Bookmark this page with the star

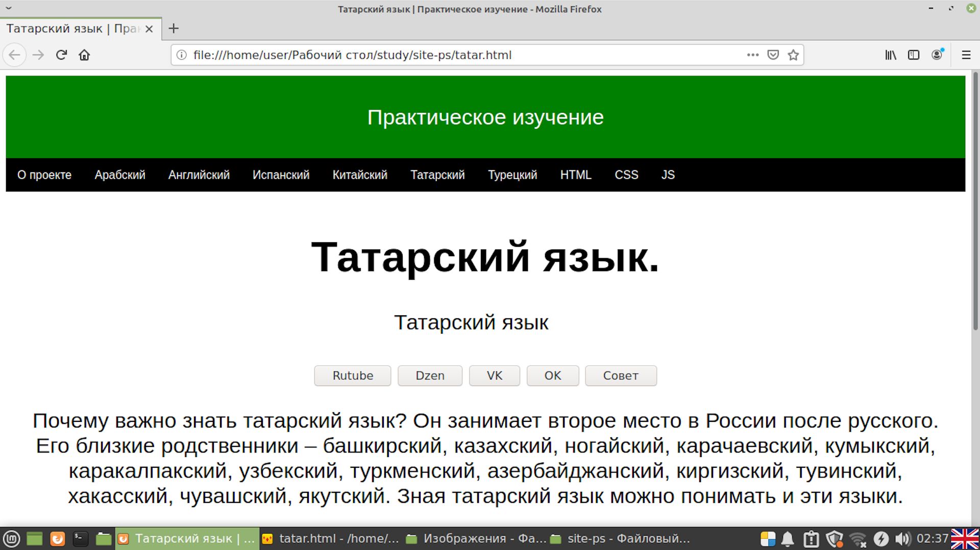tap(794, 55)
